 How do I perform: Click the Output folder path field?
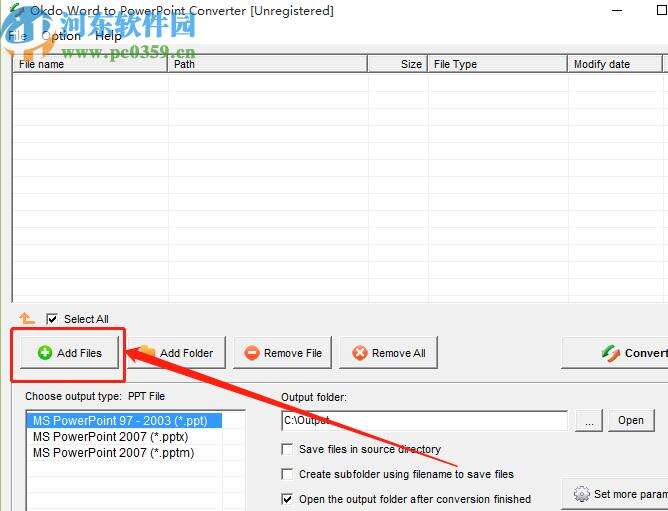click(x=424, y=420)
